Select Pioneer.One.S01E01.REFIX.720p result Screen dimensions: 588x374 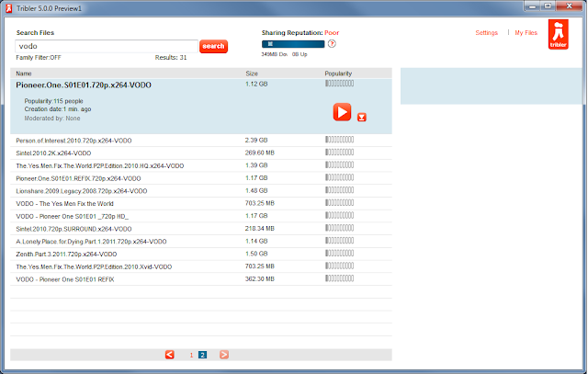click(201, 178)
